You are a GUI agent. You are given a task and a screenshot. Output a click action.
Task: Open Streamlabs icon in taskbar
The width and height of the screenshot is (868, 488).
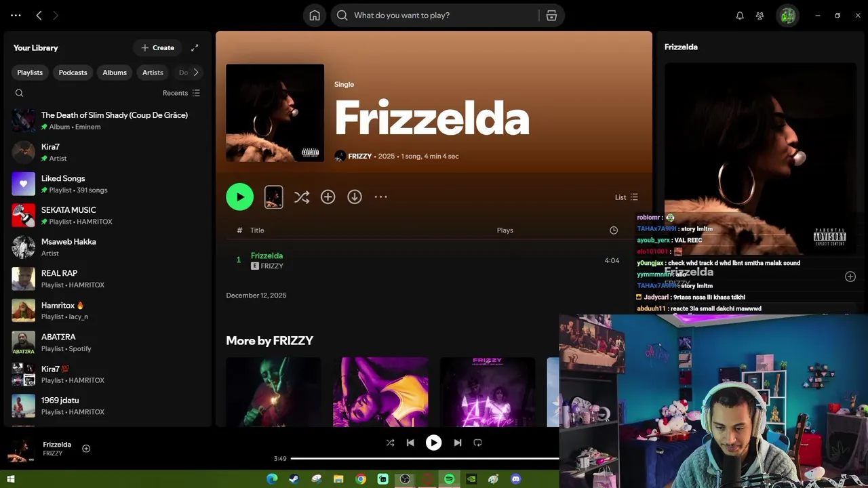[x=383, y=479]
